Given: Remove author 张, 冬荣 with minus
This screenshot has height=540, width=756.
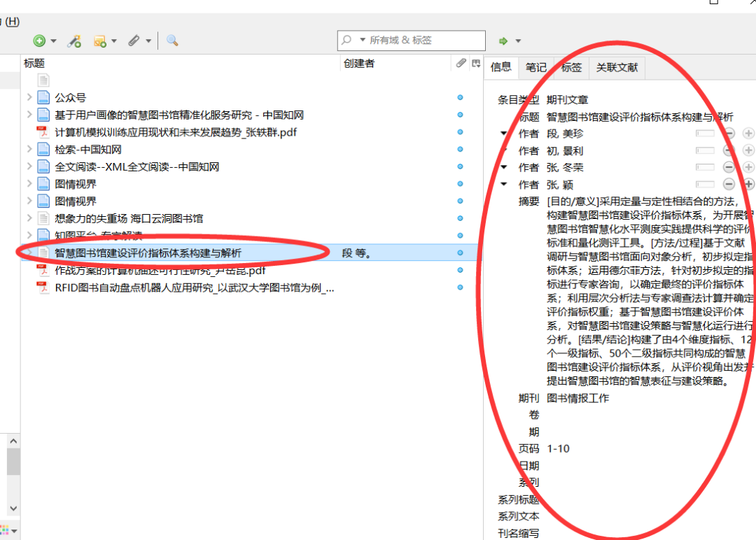Looking at the screenshot, I should pos(729,167).
